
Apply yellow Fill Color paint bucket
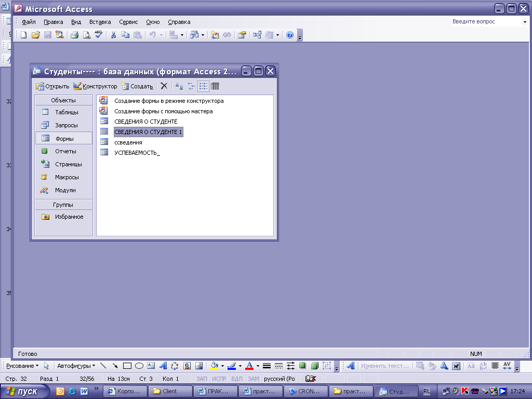pyautogui.click(x=215, y=366)
